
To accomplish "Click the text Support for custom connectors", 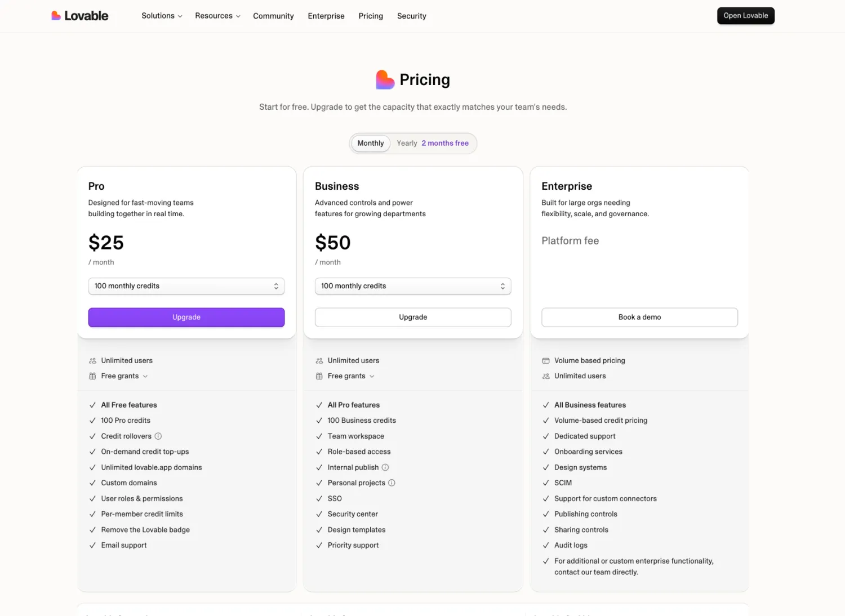I will click(x=606, y=498).
